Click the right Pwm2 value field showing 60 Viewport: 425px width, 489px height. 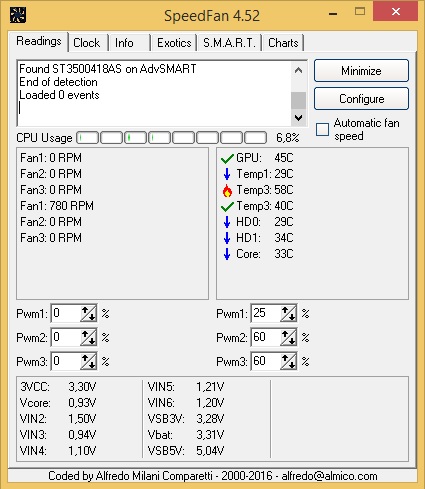[266, 337]
